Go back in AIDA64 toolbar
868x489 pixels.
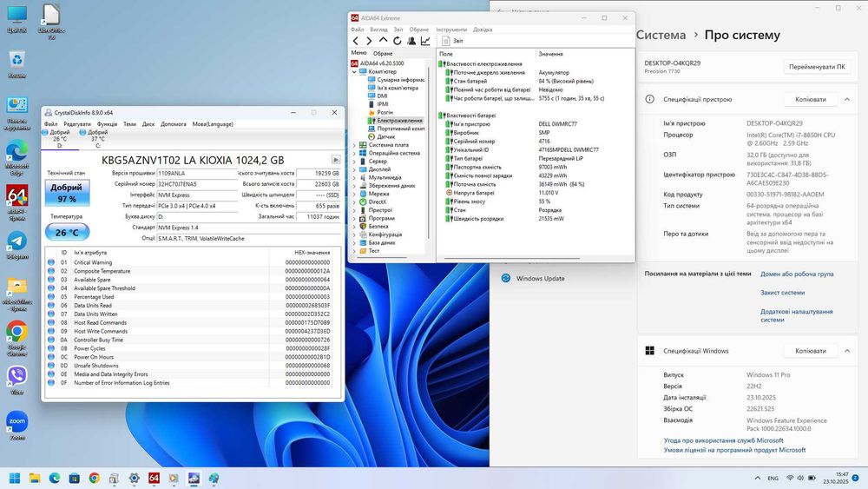355,41
